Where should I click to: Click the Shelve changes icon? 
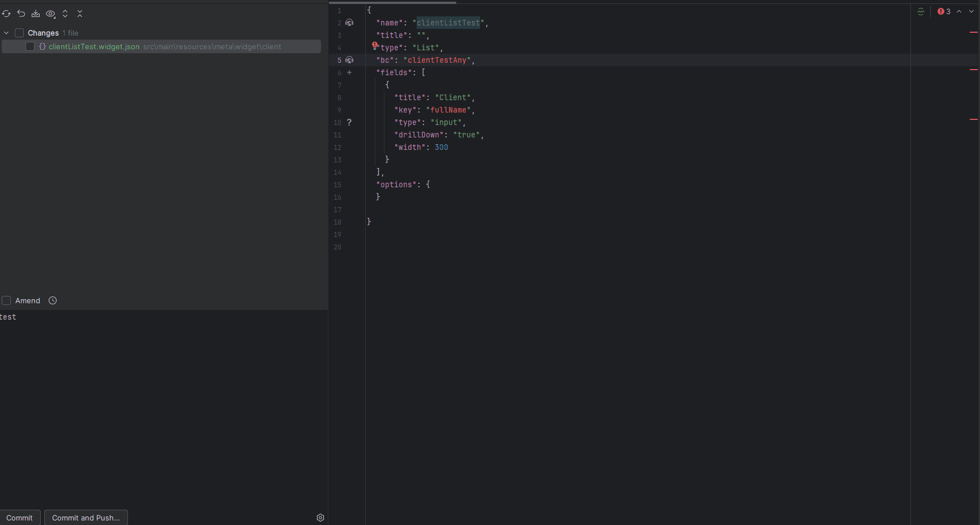(x=36, y=14)
